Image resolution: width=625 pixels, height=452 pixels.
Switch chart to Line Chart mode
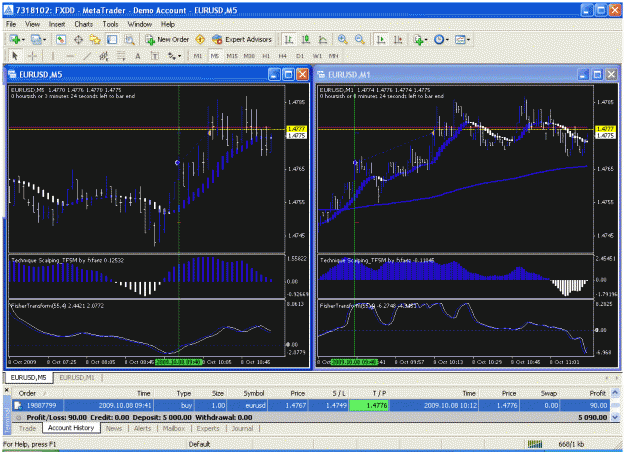click(323, 39)
